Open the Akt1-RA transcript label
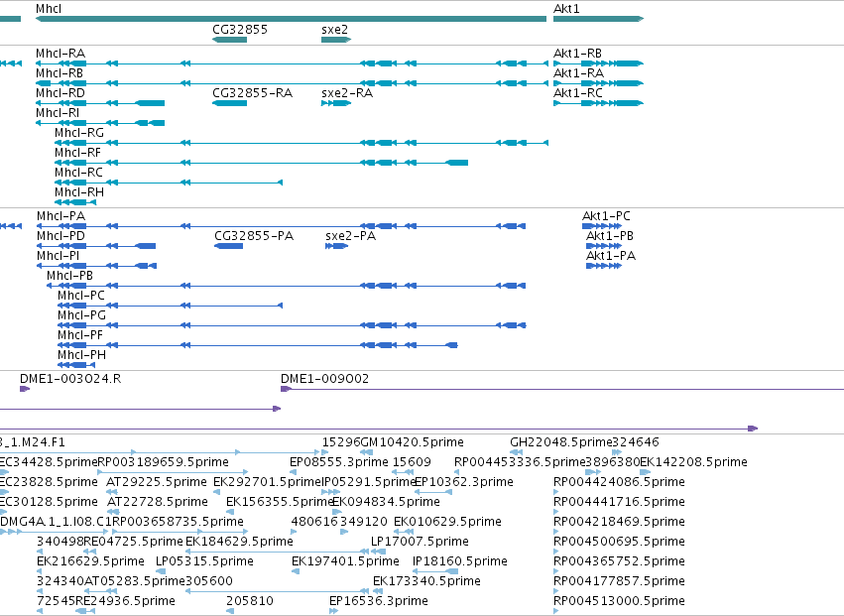 tap(578, 72)
